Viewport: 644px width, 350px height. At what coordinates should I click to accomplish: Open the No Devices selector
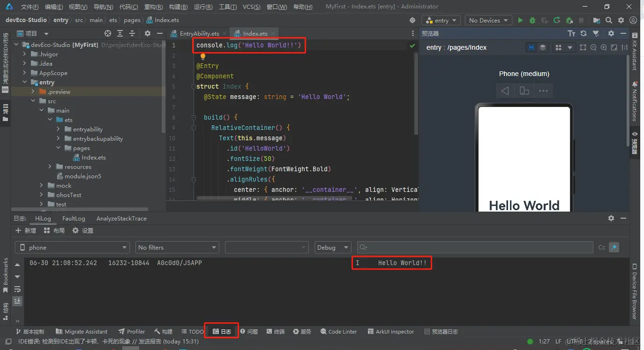click(489, 20)
